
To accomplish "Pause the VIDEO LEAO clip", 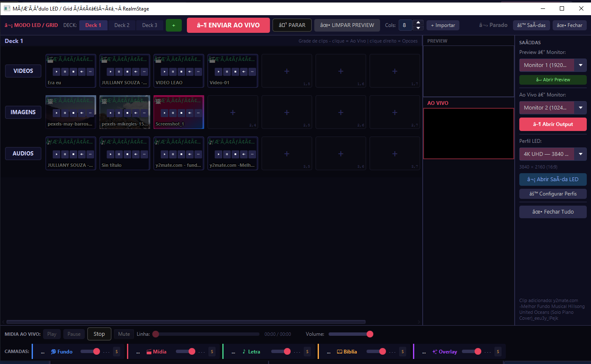I will (173, 72).
